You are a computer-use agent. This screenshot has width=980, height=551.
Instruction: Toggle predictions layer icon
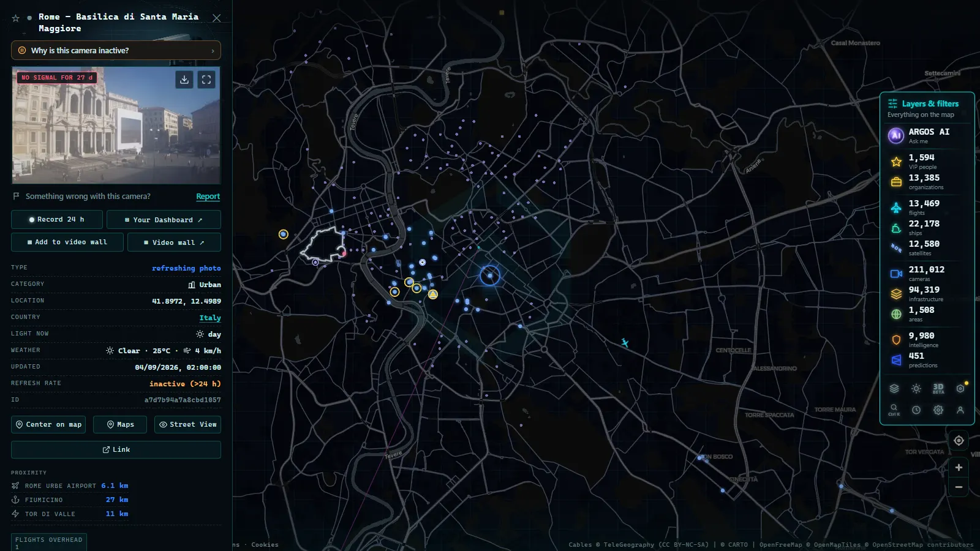(896, 360)
